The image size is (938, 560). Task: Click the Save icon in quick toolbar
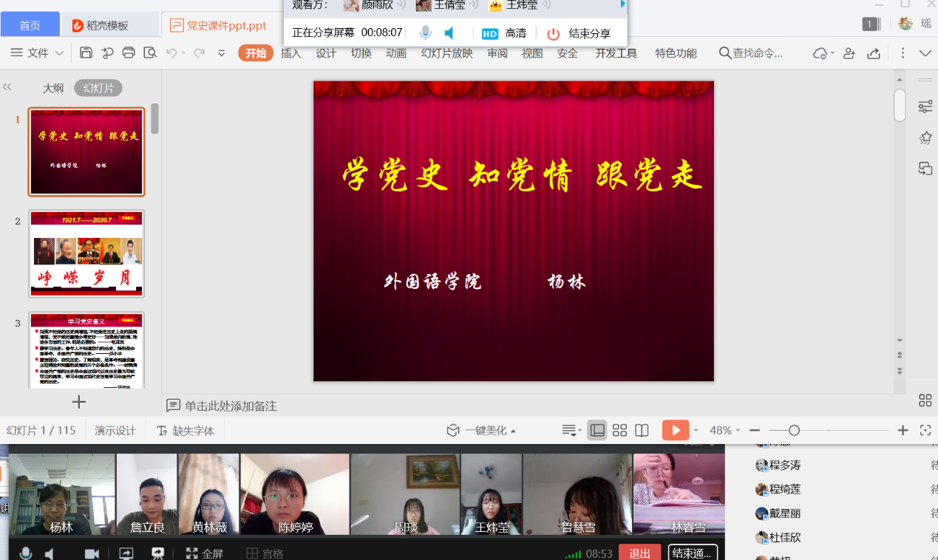click(86, 52)
